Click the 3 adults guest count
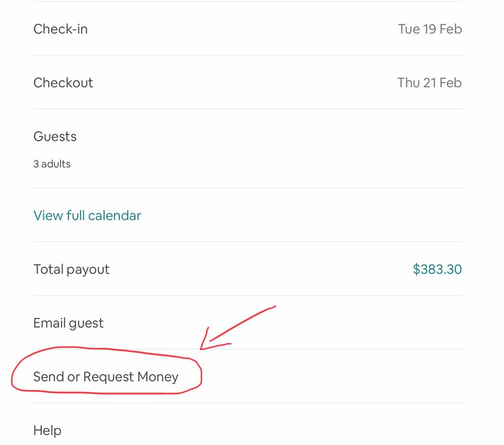Viewport: 504px width, 445px height. (52, 164)
